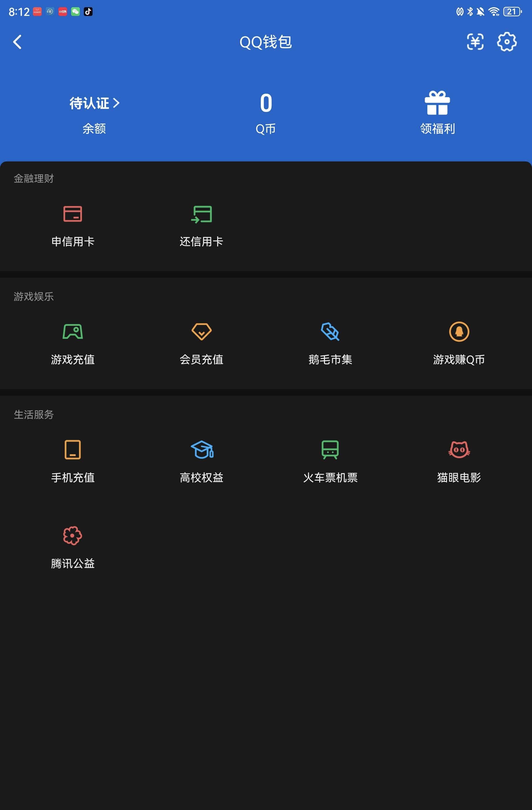Tap the 8:12 clock in status bar

(x=19, y=12)
